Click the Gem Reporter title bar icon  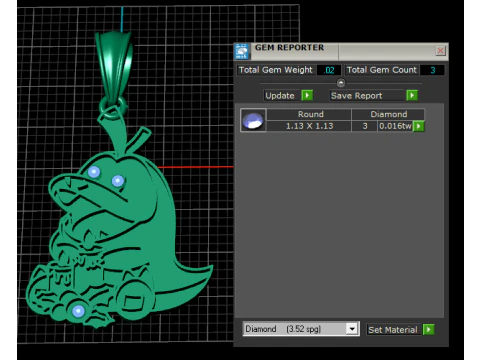click(242, 51)
